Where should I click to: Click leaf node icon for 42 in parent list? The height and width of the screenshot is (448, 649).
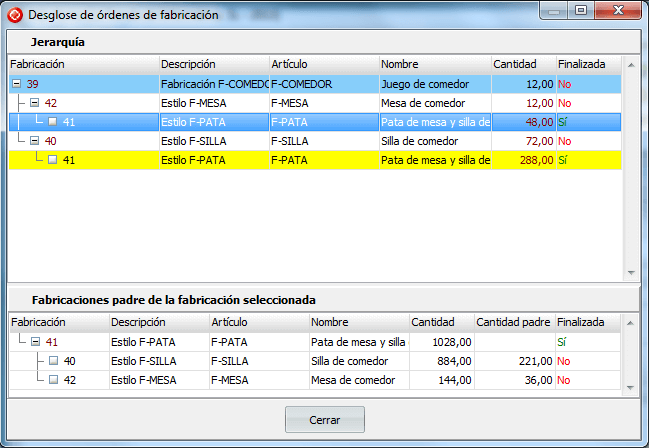[54, 380]
